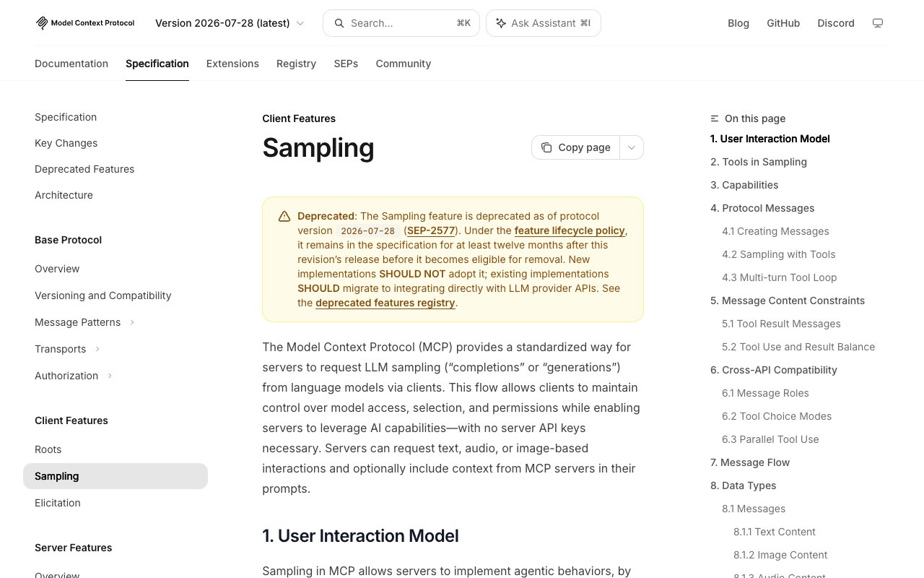Follow the SEP-2577 link
Image resolution: width=924 pixels, height=578 pixels.
[x=431, y=230]
